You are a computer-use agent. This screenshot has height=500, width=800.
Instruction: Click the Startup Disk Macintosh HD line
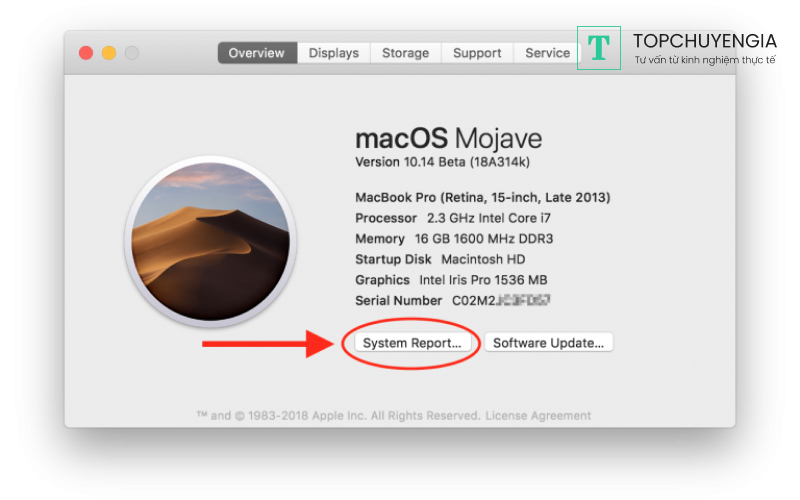click(440, 260)
